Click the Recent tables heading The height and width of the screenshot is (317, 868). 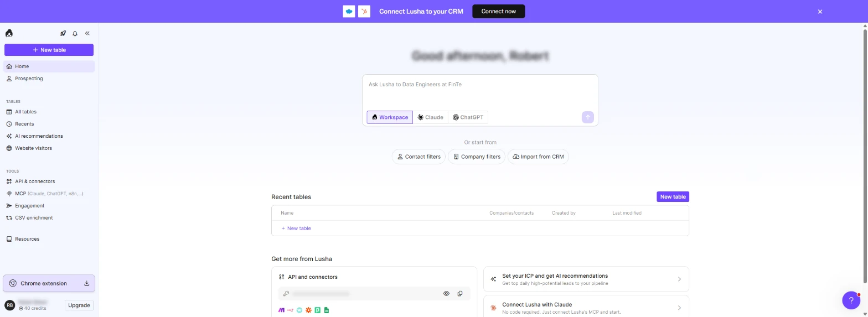point(291,197)
